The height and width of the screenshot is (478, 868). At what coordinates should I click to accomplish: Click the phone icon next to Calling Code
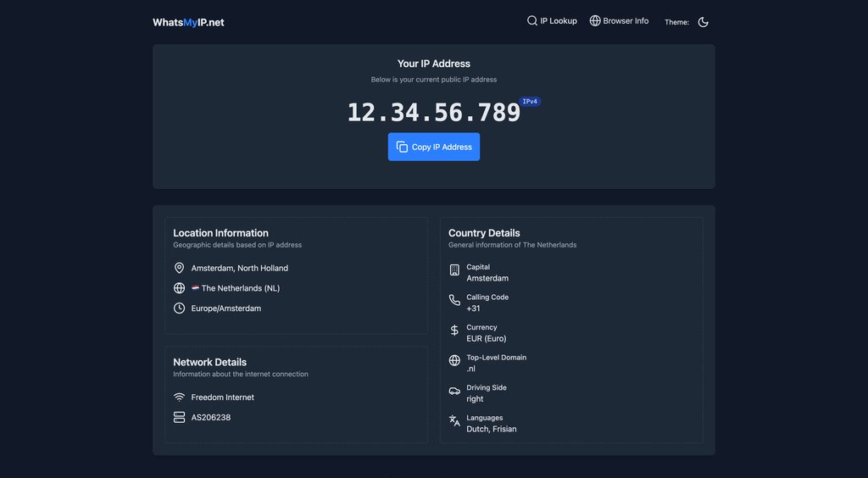[x=454, y=300]
